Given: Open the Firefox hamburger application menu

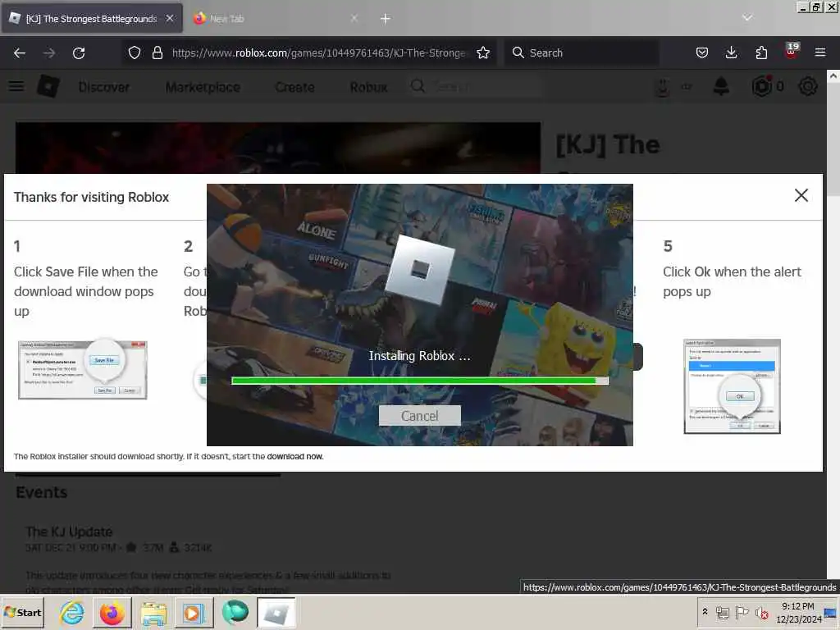Looking at the screenshot, I should click(820, 52).
